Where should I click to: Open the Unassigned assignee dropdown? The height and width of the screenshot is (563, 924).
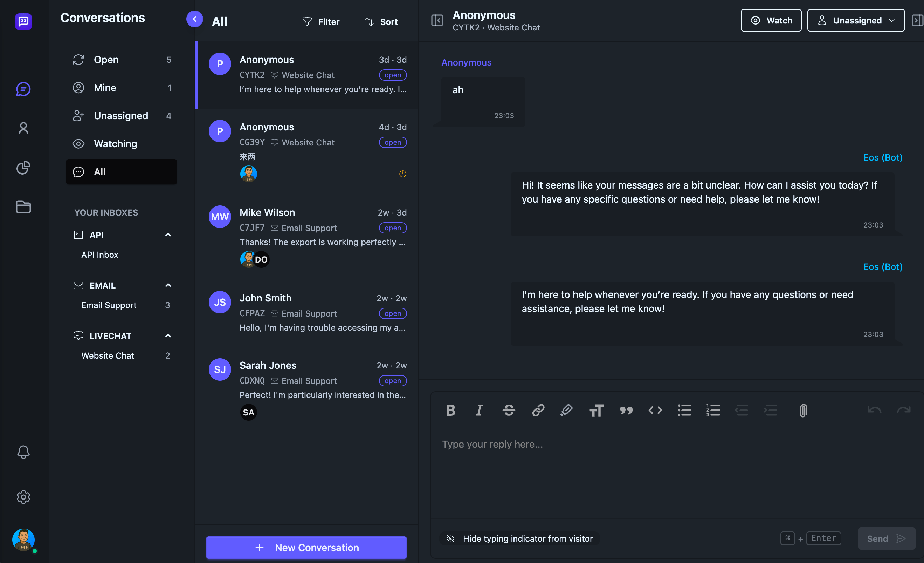click(856, 20)
